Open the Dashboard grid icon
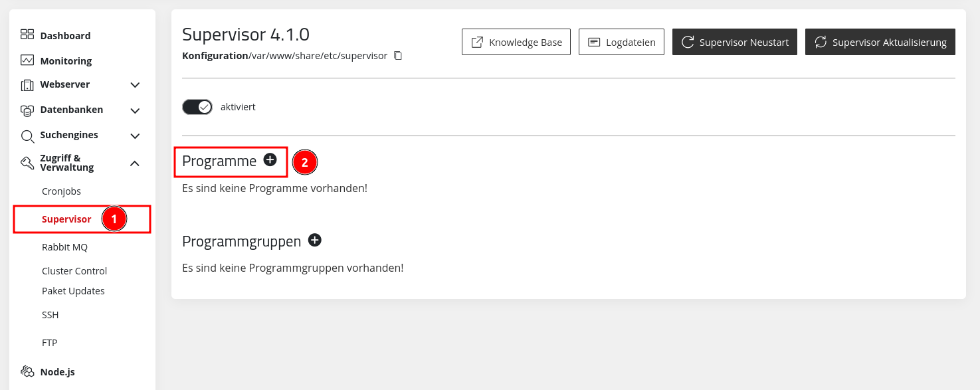Viewport: 980px width, 390px height. [27, 35]
